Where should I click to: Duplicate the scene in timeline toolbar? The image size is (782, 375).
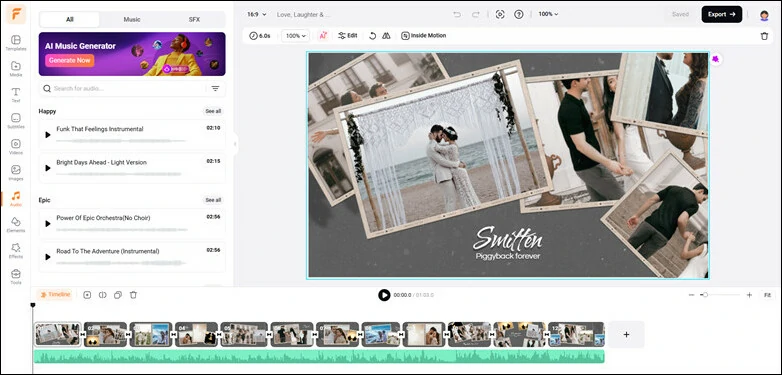tap(118, 295)
